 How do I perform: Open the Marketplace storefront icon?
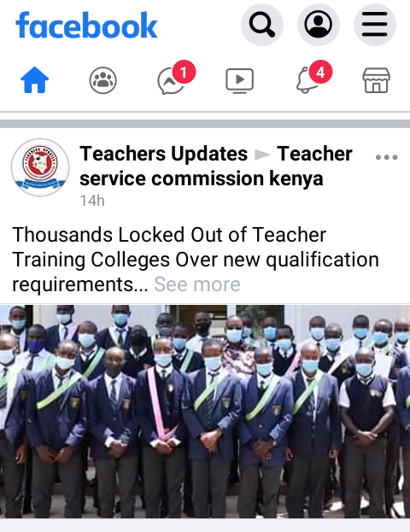[x=377, y=80]
